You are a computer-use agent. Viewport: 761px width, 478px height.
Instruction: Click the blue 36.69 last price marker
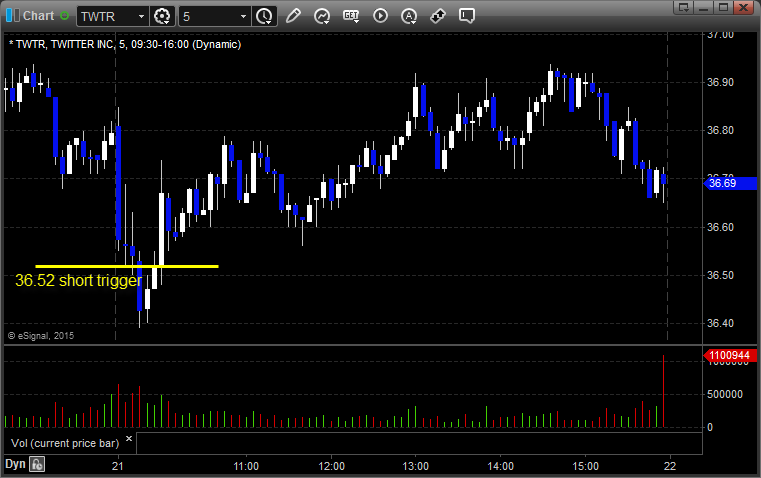(x=730, y=183)
